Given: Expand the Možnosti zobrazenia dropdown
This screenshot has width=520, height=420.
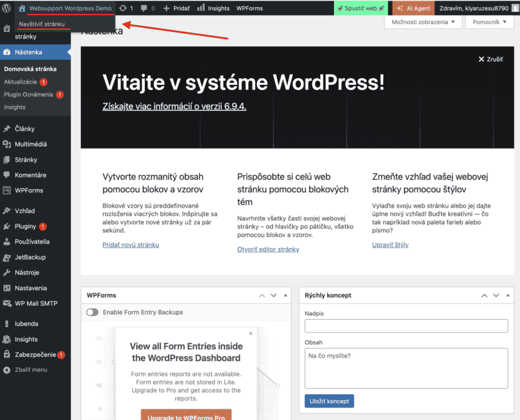Looking at the screenshot, I should tap(423, 22).
